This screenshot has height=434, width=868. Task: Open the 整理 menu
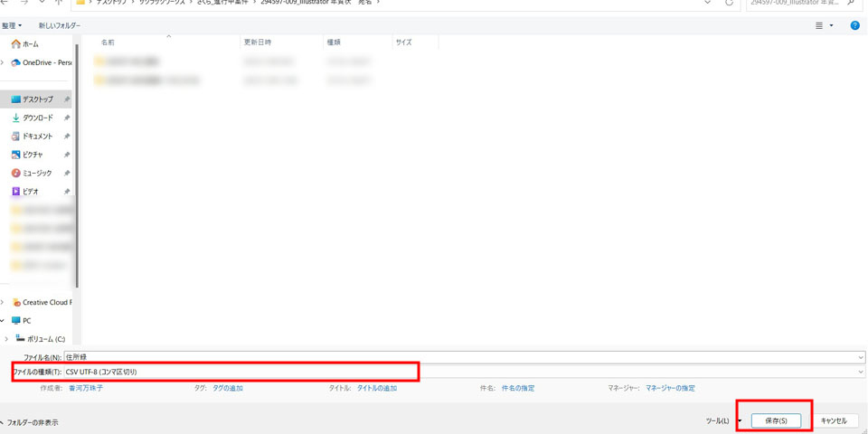12,25
